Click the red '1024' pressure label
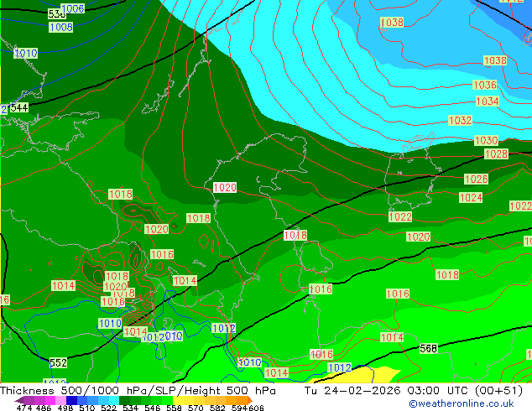The image size is (532, 411). [471, 197]
